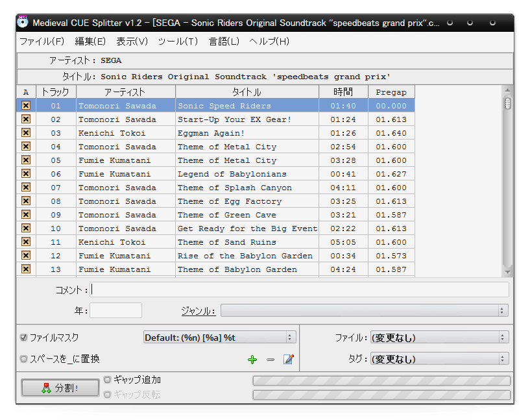
Task: Select title 'Legend of Babylonians'
Action: pyautogui.click(x=232, y=174)
